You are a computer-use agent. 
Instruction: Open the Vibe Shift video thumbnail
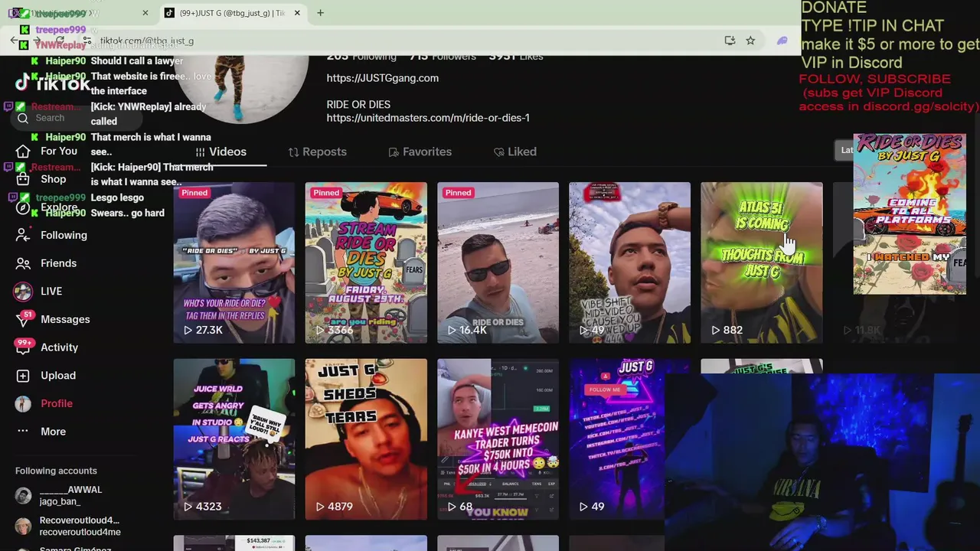click(629, 262)
